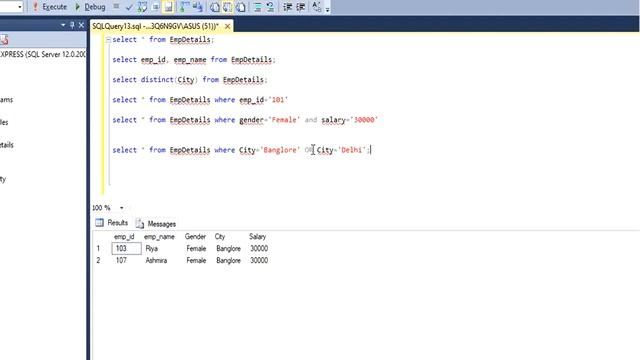
Task: Select row header 2 in results grid
Action: coord(98,260)
